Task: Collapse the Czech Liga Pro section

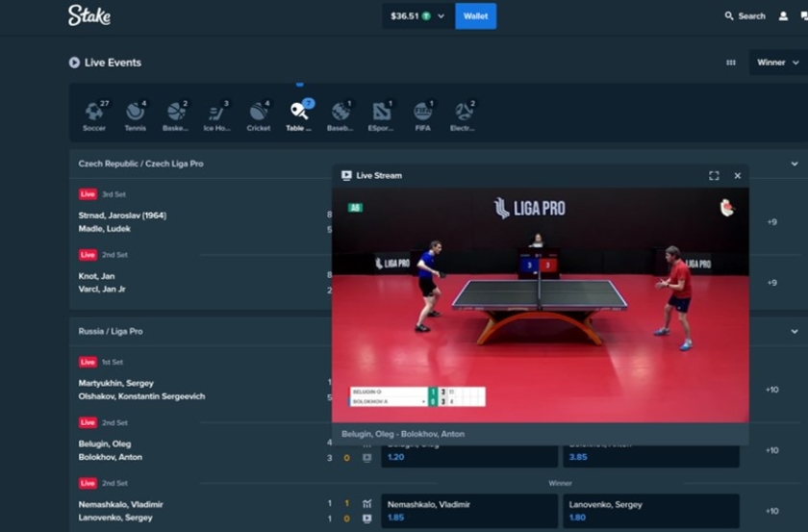Action: [x=795, y=164]
